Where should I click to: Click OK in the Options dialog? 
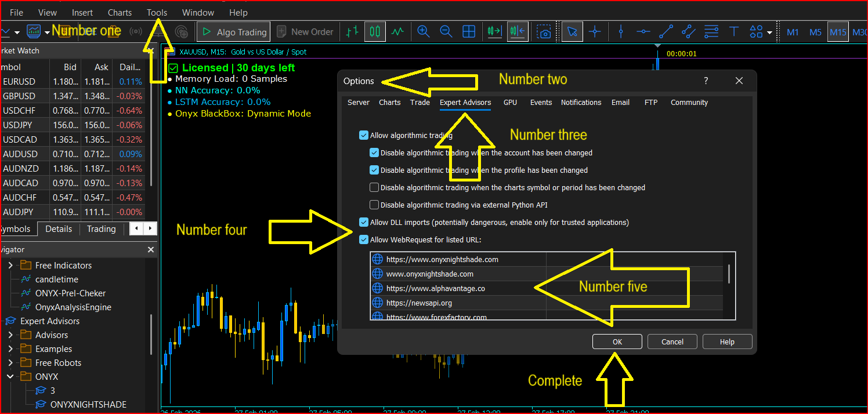[617, 342]
